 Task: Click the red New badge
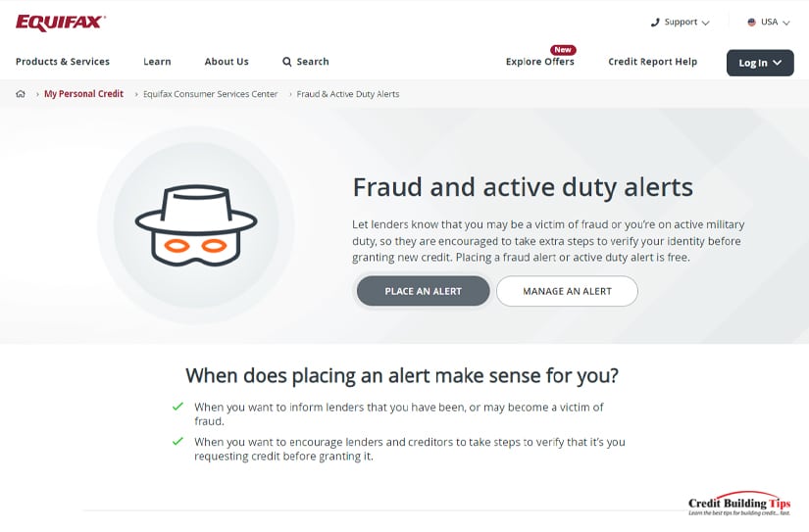pos(563,50)
